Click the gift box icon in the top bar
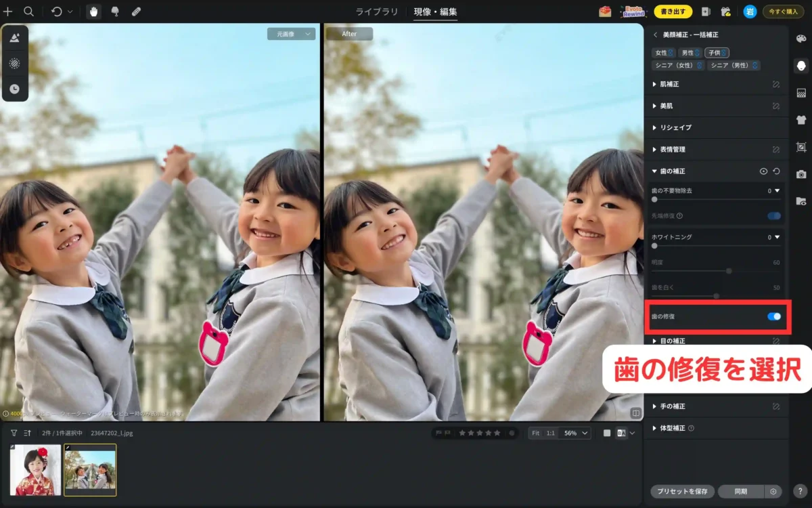 coord(605,12)
